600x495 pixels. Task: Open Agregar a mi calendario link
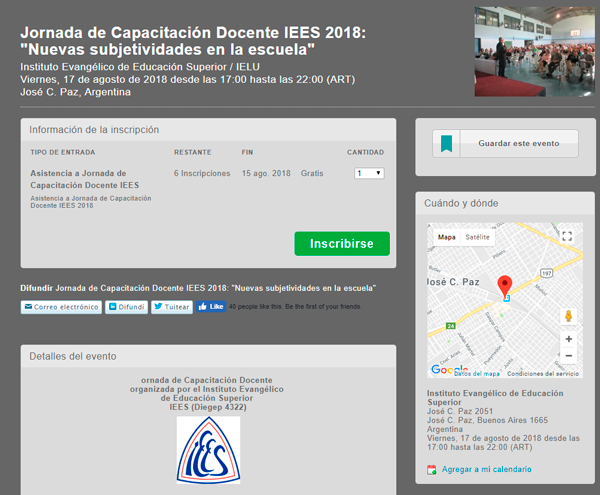[x=486, y=469]
